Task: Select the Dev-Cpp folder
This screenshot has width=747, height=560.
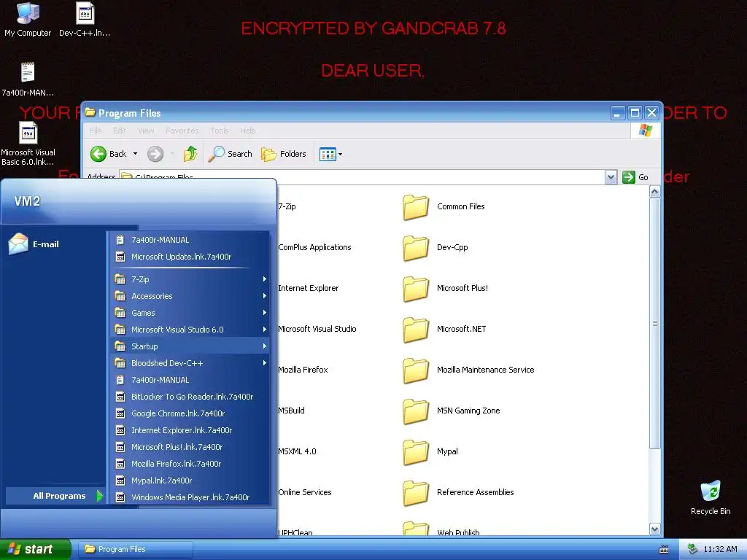Action: (x=436, y=248)
